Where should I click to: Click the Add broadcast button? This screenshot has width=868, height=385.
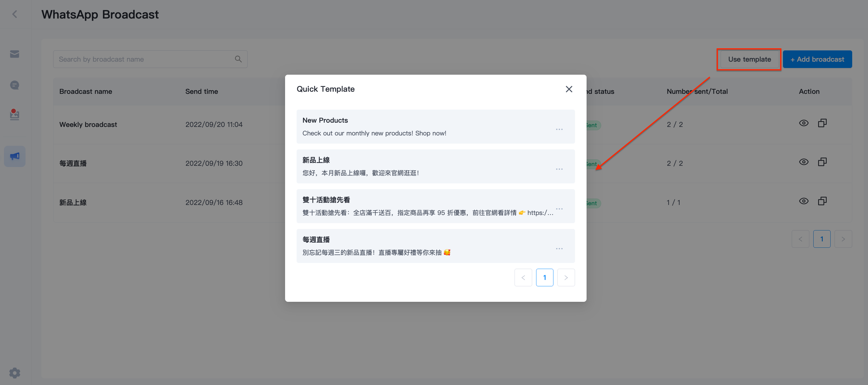(x=817, y=59)
